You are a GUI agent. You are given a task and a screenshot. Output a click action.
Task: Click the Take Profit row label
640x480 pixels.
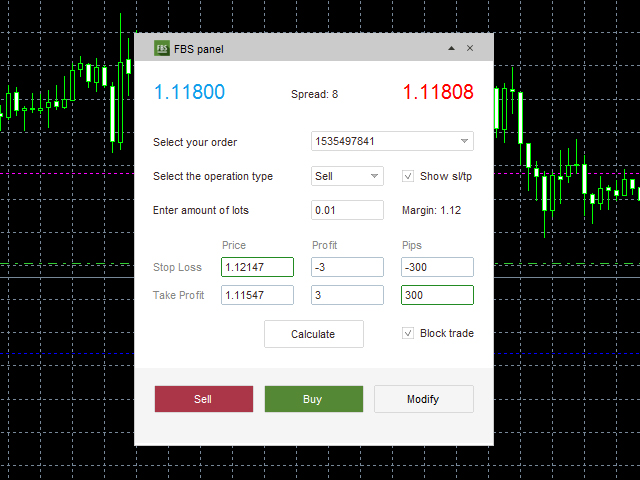(x=178, y=295)
